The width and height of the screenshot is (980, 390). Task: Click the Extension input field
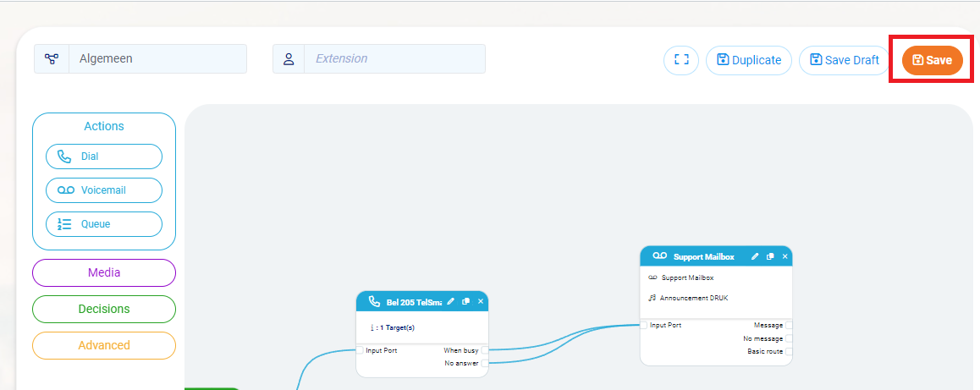click(394, 59)
